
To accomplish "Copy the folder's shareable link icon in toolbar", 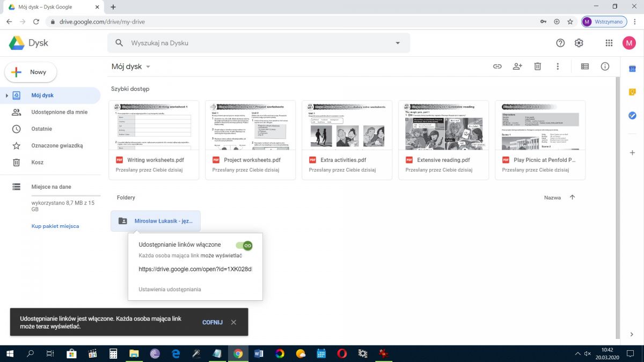I will tap(497, 67).
